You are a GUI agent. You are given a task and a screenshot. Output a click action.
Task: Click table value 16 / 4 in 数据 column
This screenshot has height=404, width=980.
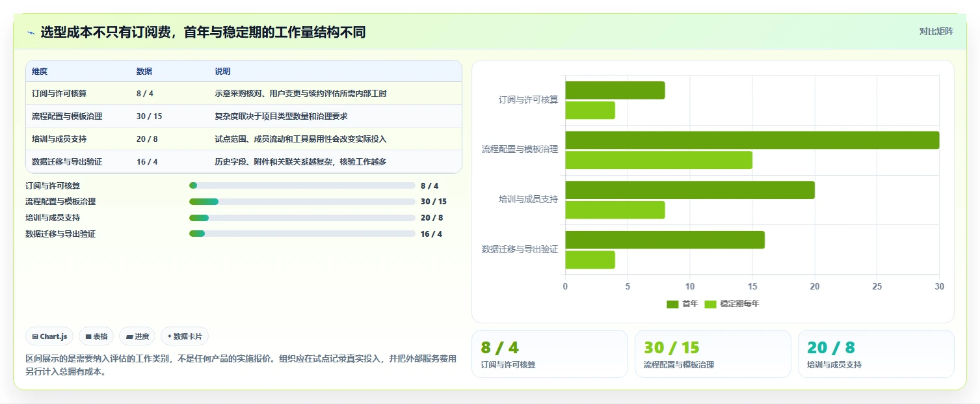click(x=147, y=162)
